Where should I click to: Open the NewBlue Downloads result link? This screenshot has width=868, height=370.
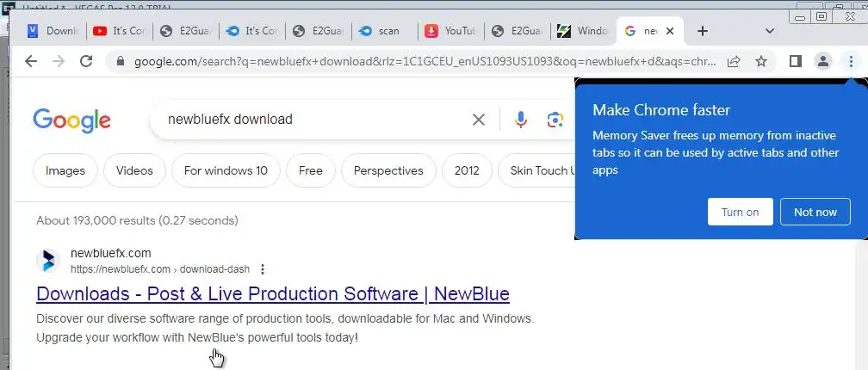[273, 293]
